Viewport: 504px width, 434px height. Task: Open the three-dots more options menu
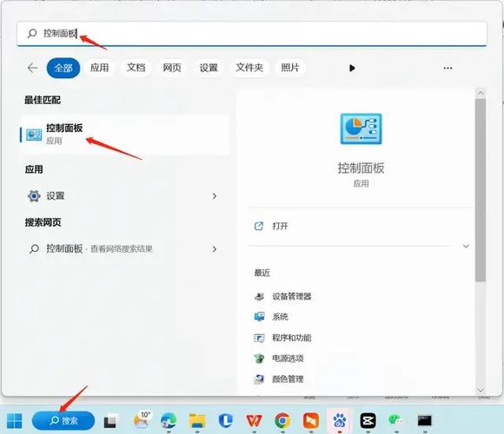[x=448, y=68]
